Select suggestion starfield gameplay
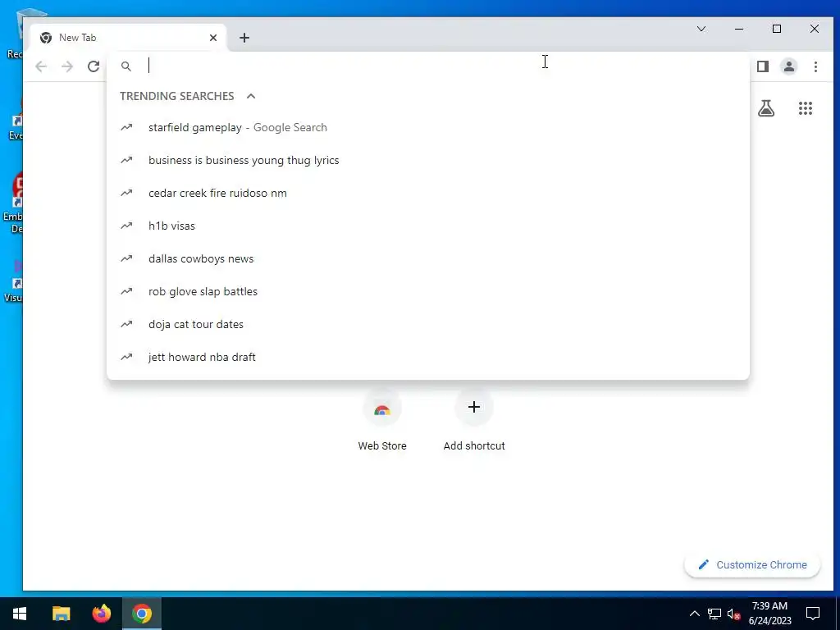Image resolution: width=840 pixels, height=630 pixels. [x=428, y=127]
